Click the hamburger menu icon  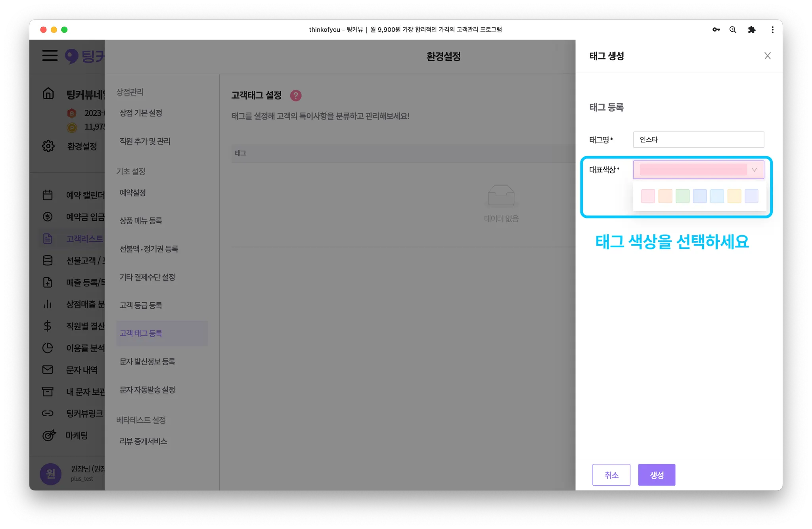point(50,55)
